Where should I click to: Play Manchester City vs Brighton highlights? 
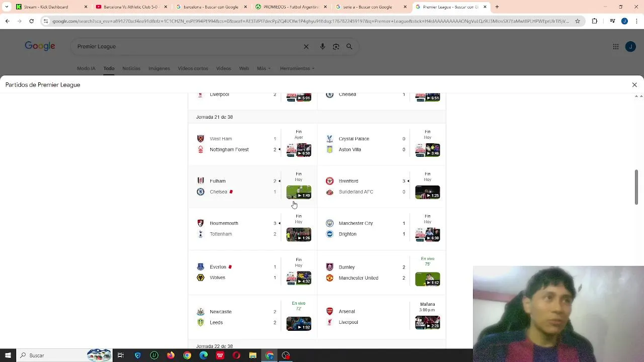[x=428, y=234]
